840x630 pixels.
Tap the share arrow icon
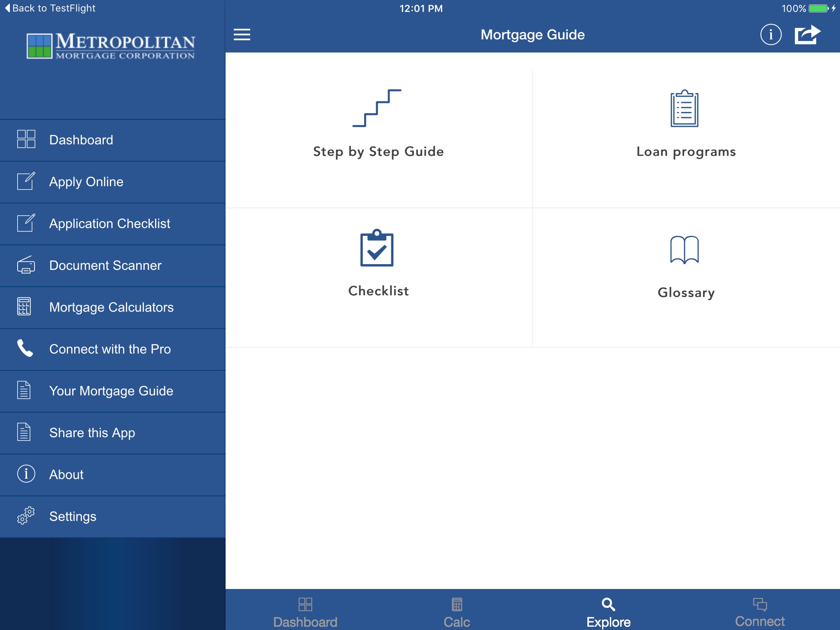[807, 34]
